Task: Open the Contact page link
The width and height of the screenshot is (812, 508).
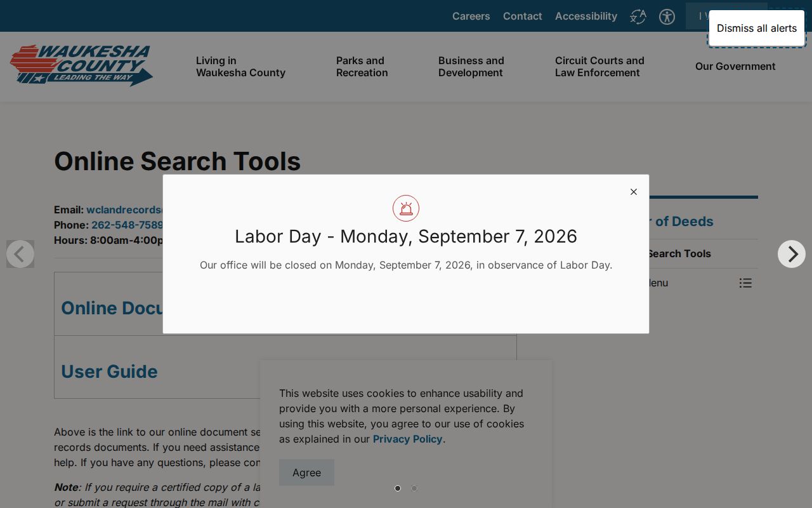Action: point(523,16)
